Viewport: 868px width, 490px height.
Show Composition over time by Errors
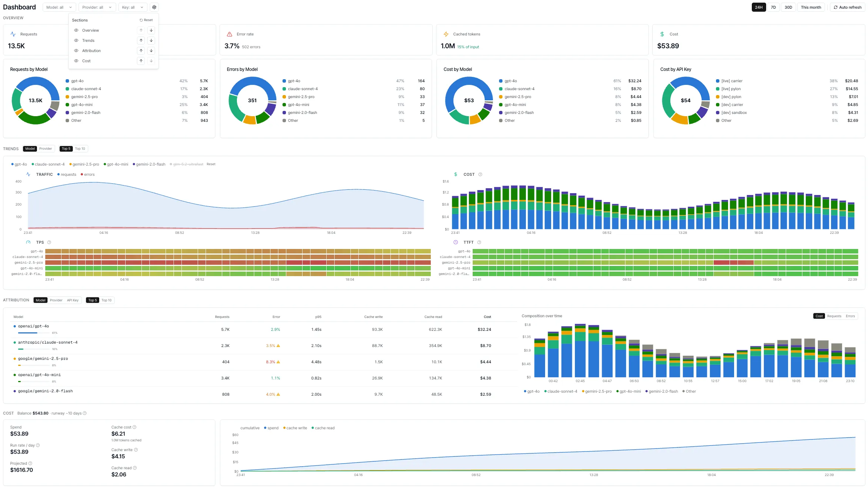point(850,316)
